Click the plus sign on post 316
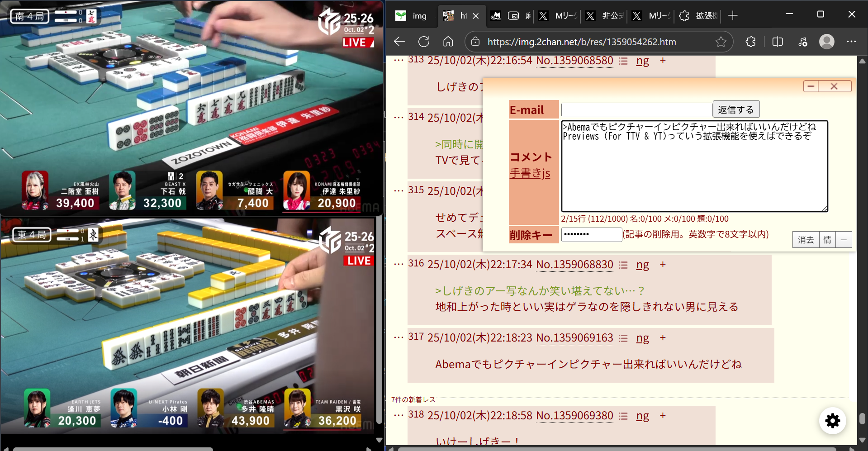The height and width of the screenshot is (451, 868). [663, 264]
